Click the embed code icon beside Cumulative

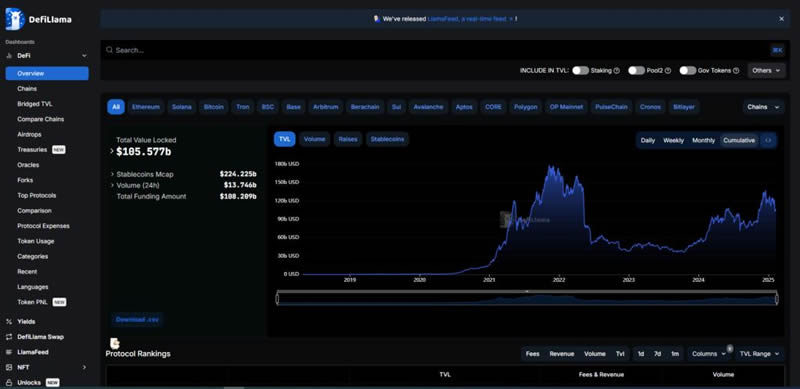tap(768, 140)
